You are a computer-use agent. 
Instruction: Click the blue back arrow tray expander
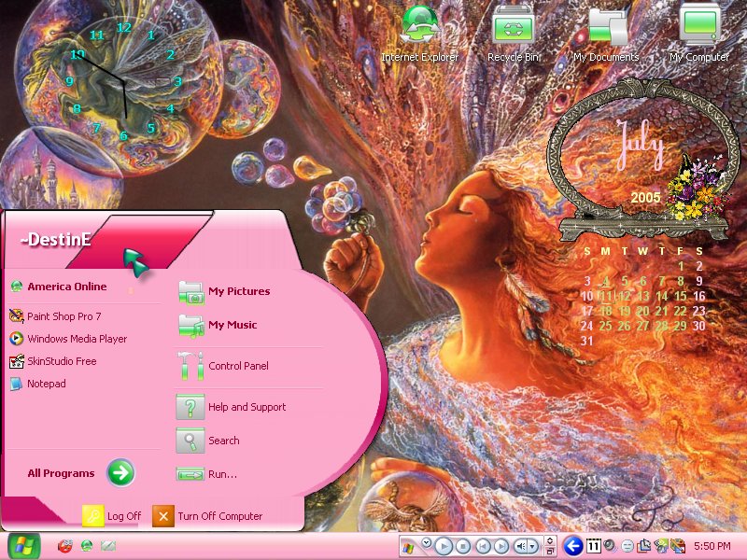573,546
